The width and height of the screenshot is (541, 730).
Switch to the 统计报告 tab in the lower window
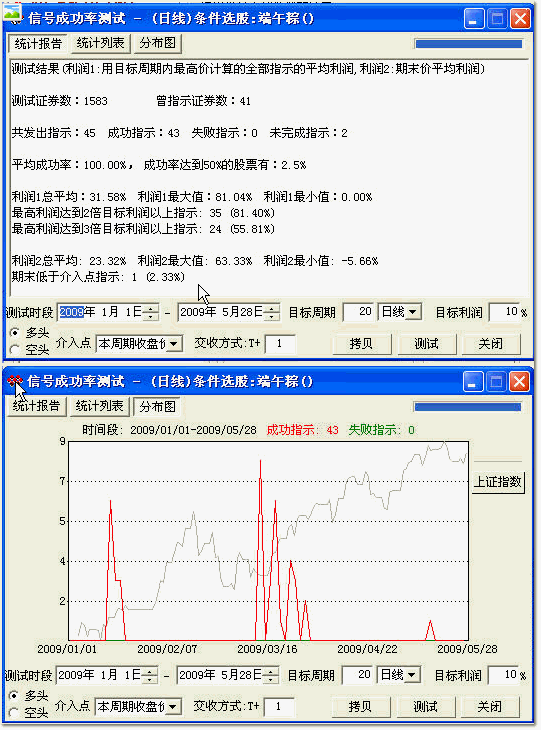[36, 406]
